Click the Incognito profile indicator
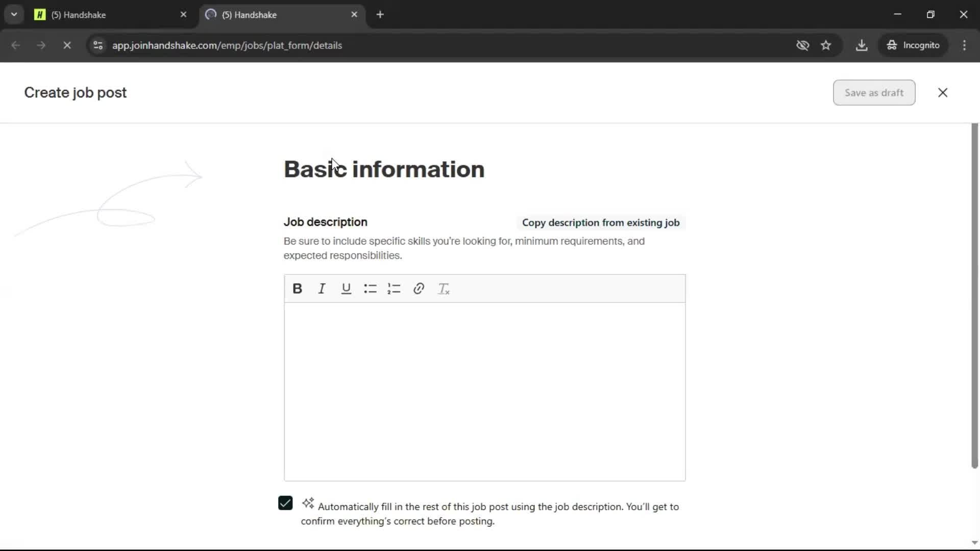The height and width of the screenshot is (551, 980). [913, 45]
